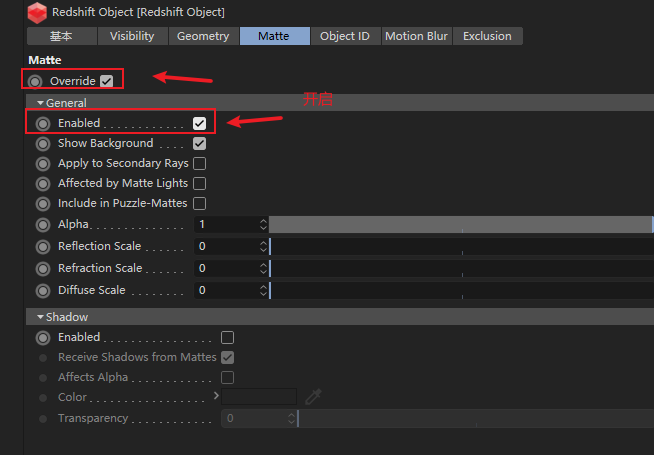Open the Object ID tab
The image size is (654, 455).
click(345, 36)
